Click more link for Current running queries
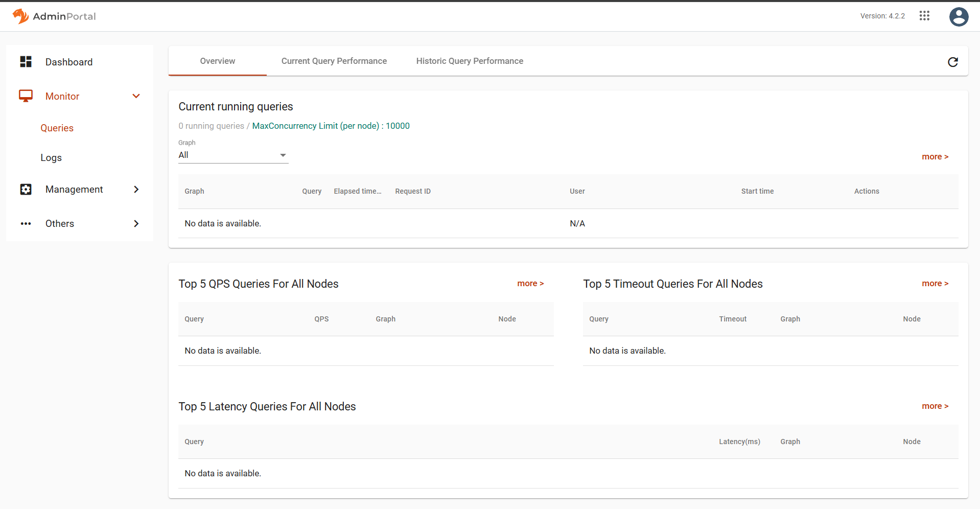 click(935, 157)
